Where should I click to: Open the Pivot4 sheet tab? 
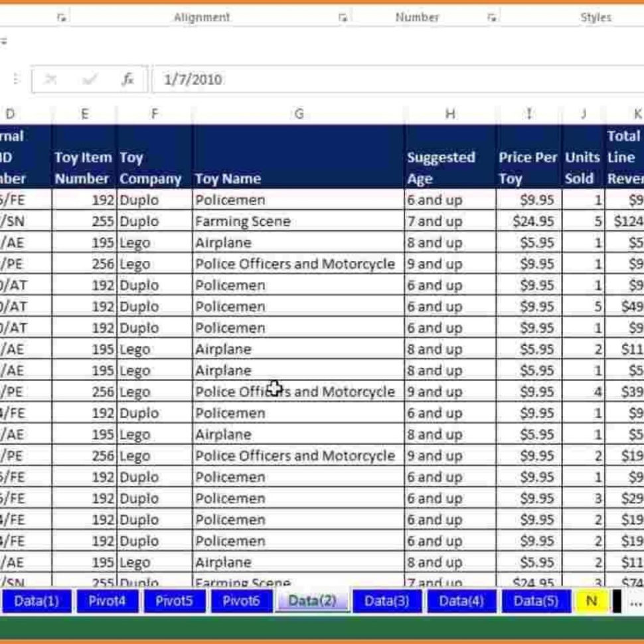pyautogui.click(x=108, y=601)
